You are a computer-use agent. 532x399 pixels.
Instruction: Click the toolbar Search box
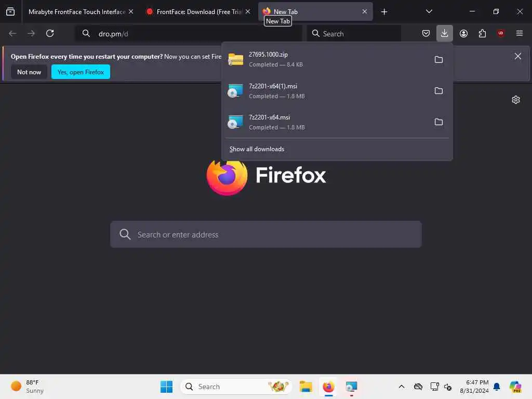pyautogui.click(x=354, y=34)
